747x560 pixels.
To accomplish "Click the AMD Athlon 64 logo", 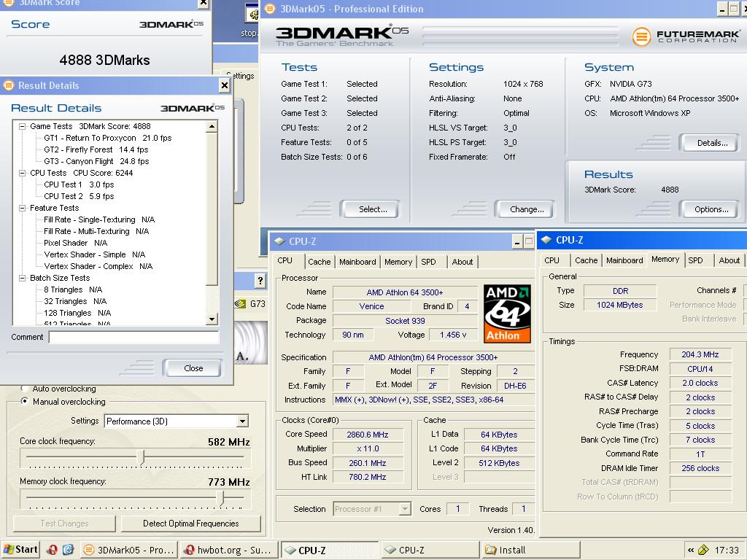I will (507, 314).
